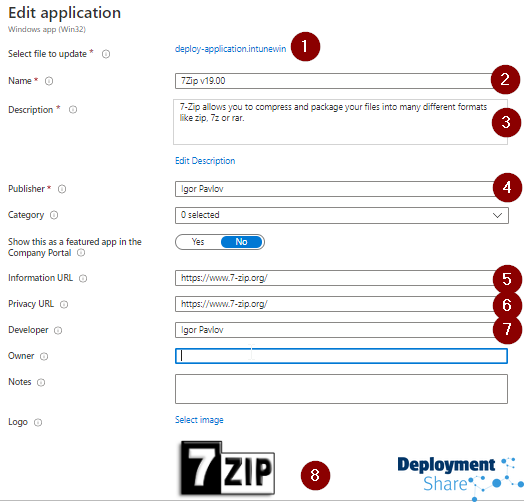This screenshot has height=502, width=524.
Task: Click info icon beside Select file to update
Action: (x=106, y=54)
